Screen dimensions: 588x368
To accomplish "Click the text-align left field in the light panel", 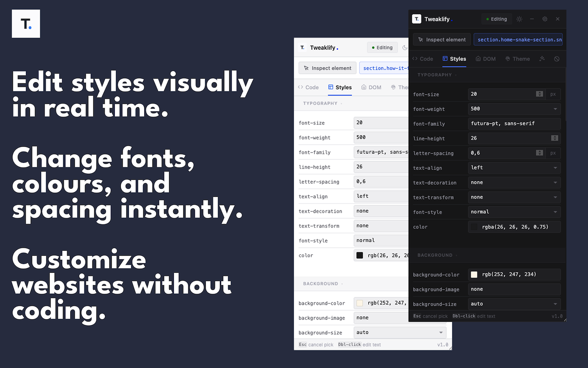I will 381,196.
